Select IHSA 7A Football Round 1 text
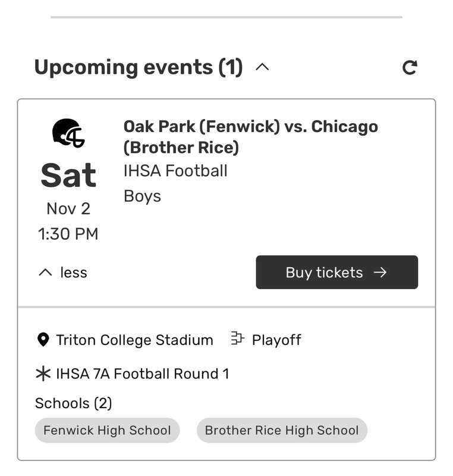 point(142,374)
